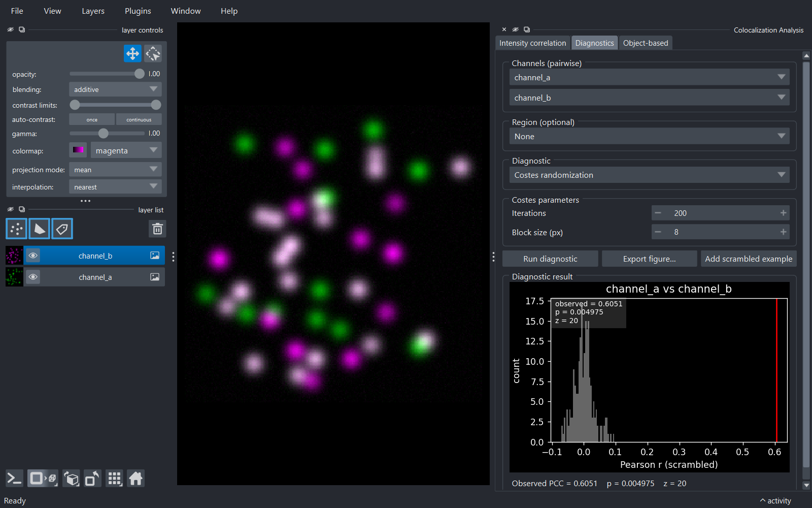This screenshot has height=508, width=812.
Task: Reset view with home icon
Action: click(x=136, y=479)
